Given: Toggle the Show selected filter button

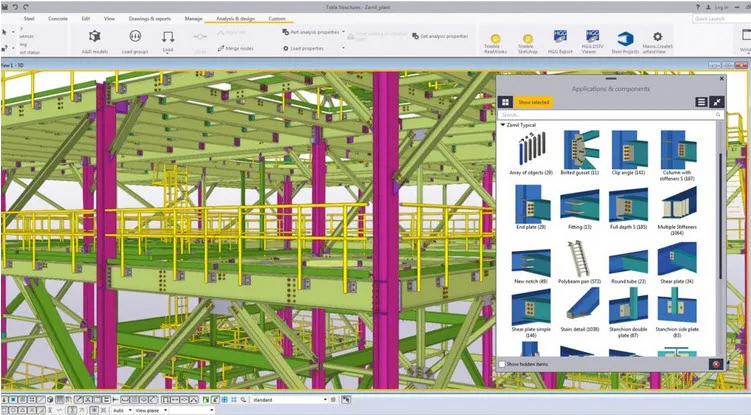Looking at the screenshot, I should coord(534,102).
